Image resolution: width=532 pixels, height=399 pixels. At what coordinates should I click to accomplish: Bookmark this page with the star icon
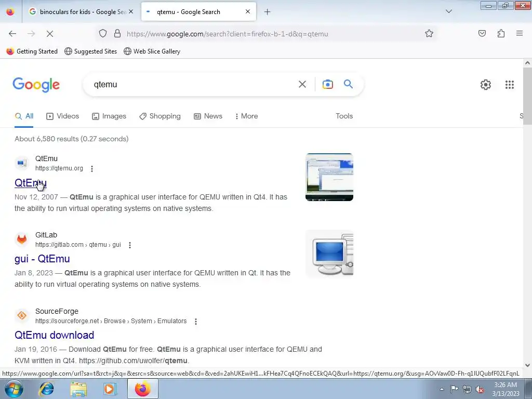(x=429, y=34)
